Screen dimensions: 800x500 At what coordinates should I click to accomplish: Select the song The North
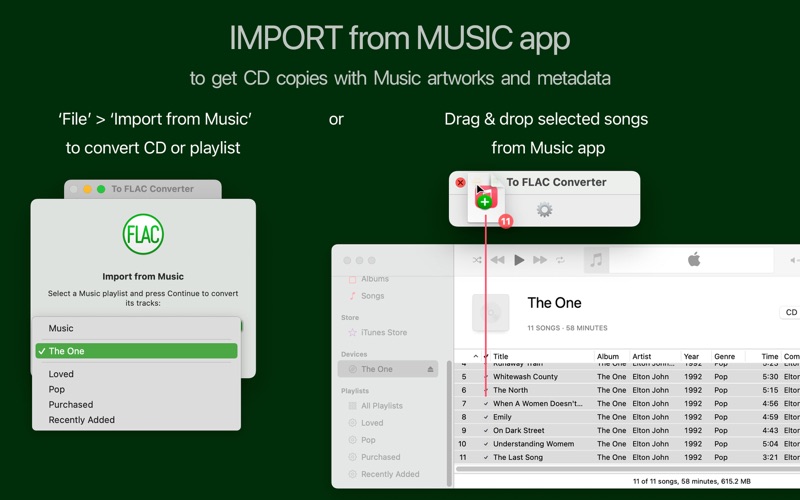tap(510, 390)
